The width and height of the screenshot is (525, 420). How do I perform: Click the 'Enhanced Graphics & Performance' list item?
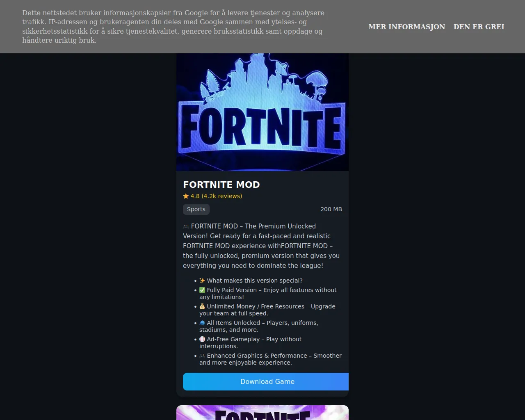[x=270, y=359]
